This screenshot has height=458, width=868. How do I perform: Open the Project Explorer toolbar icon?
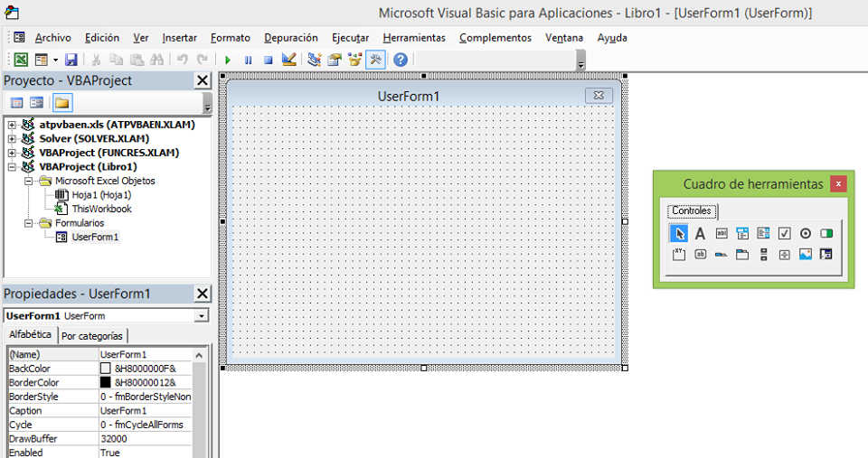[x=315, y=60]
